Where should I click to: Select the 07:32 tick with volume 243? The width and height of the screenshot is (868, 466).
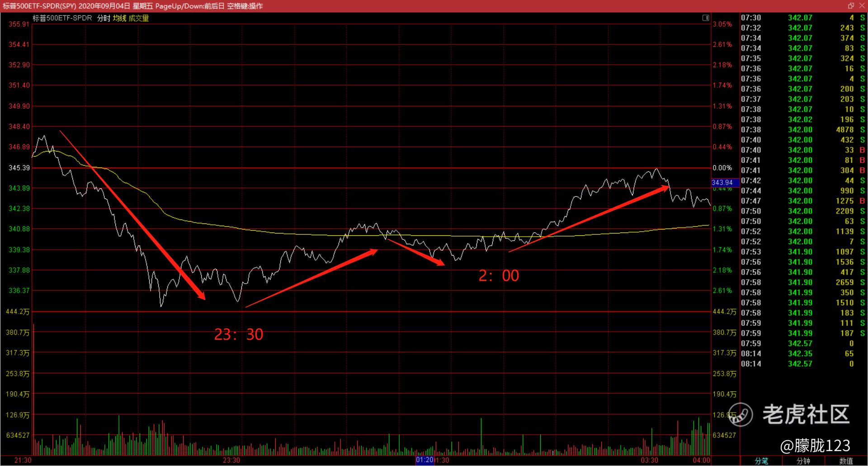point(803,28)
